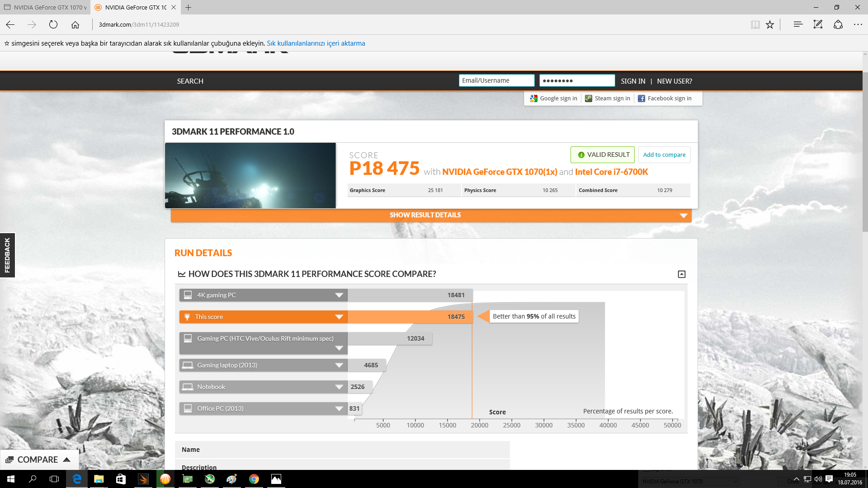Image resolution: width=868 pixels, height=488 pixels.
Task: Click the address bar URL
Action: 139,25
